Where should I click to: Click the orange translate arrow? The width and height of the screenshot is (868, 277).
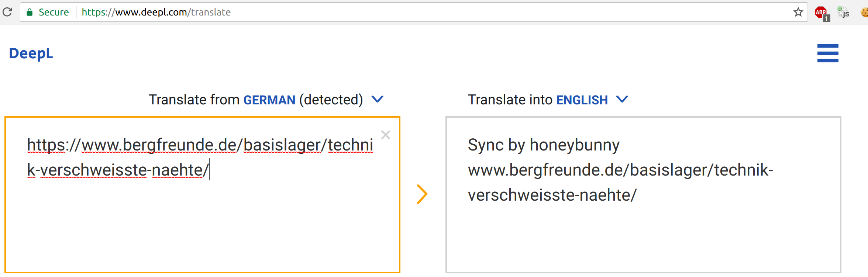click(422, 194)
